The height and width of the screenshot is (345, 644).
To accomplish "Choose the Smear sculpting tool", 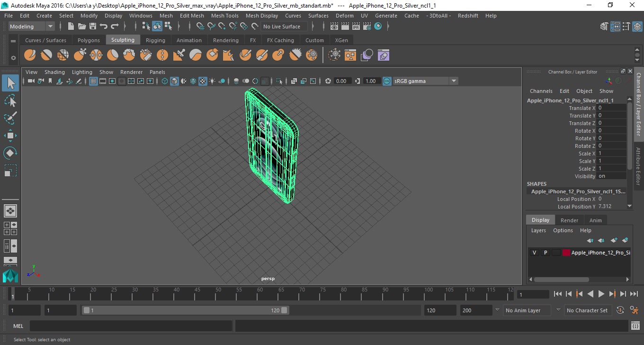I will (262, 55).
